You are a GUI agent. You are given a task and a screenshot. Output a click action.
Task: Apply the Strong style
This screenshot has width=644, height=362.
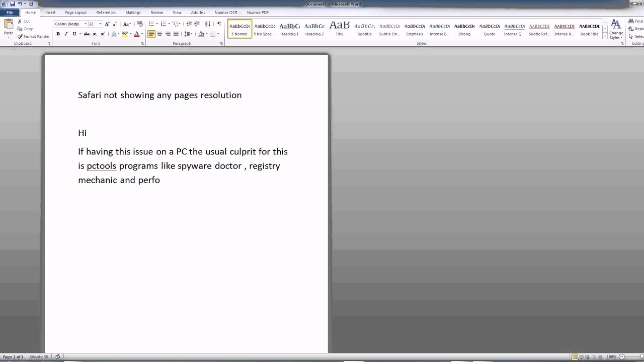(x=464, y=29)
